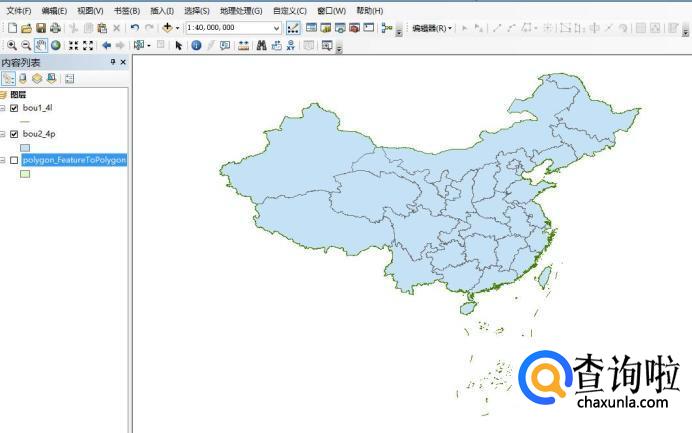The height and width of the screenshot is (433, 692).
Task: Expand Standard toolbar overflow options
Action: pos(399,32)
